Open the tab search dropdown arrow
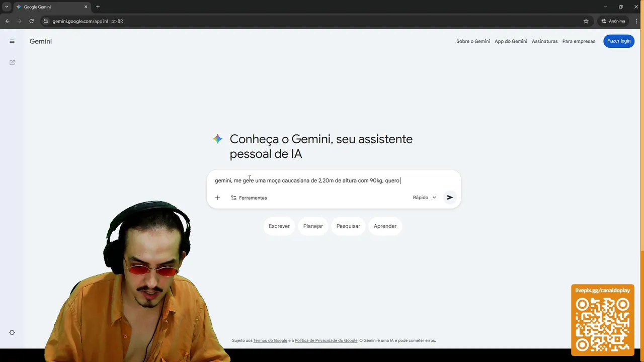644x362 pixels. click(x=7, y=7)
